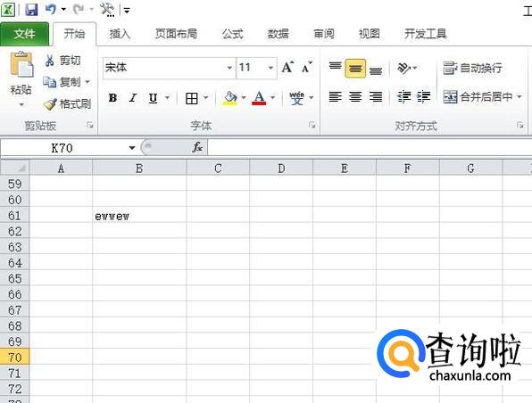This screenshot has height=403, width=532.
Task: Toggle Italic formatting
Action: (x=133, y=98)
